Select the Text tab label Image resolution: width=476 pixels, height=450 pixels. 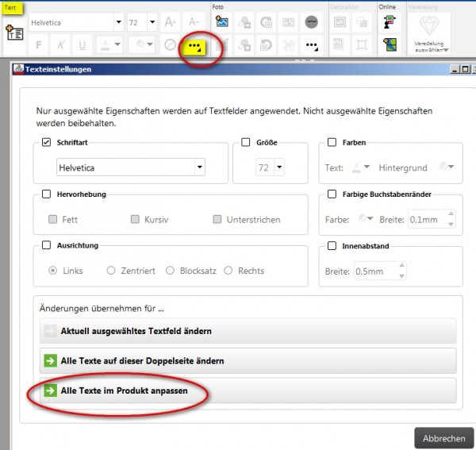[10, 8]
